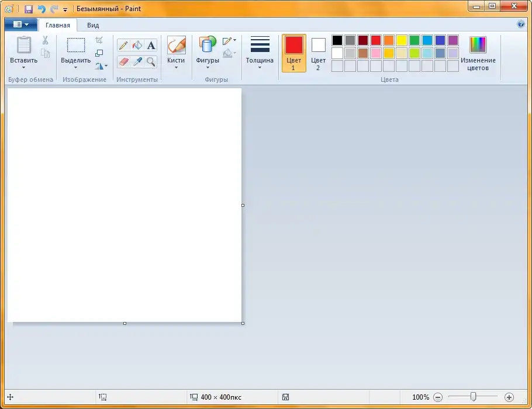Click the Вставить paste button
The width and height of the screenshot is (532, 409).
(24, 50)
